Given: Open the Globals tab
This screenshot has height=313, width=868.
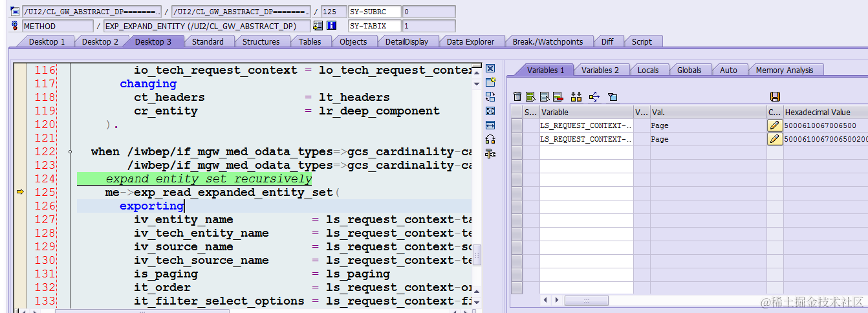Looking at the screenshot, I should [689, 70].
